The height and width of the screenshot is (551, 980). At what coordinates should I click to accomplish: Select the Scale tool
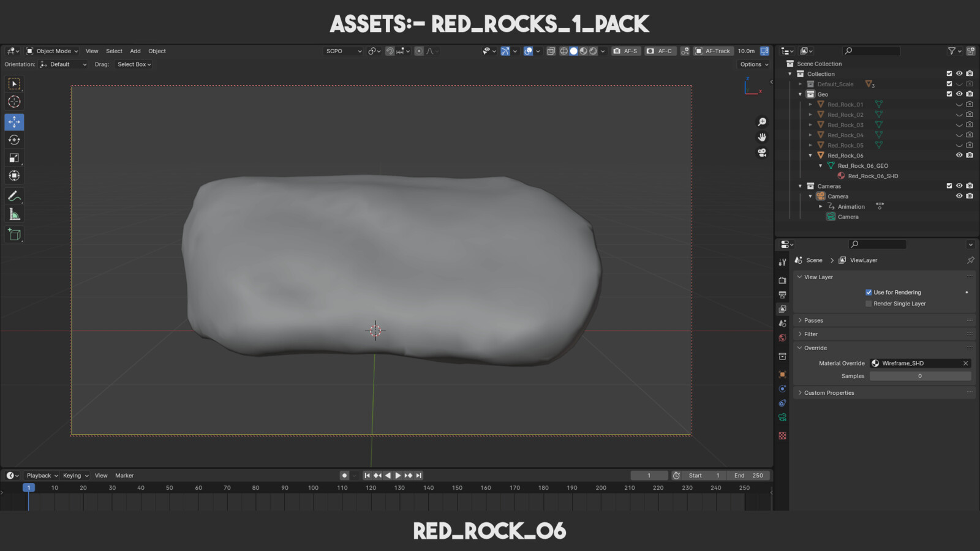point(14,158)
